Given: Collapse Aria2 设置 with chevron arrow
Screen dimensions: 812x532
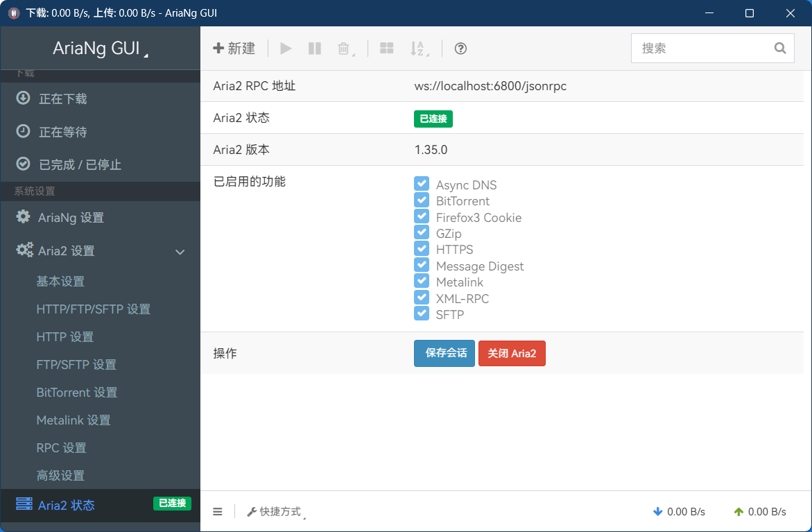Looking at the screenshot, I should (180, 252).
